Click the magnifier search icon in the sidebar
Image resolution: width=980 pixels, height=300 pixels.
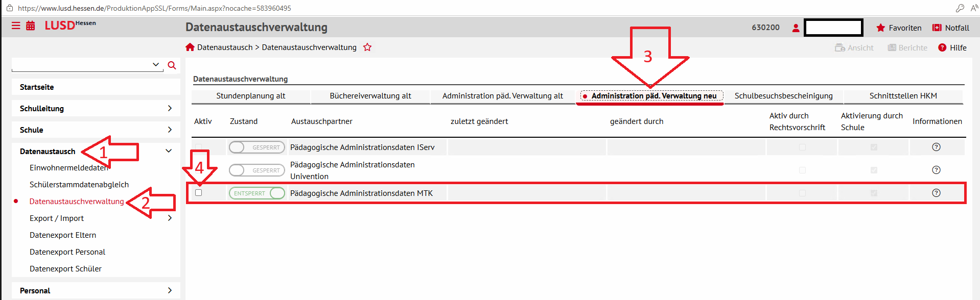click(x=172, y=65)
